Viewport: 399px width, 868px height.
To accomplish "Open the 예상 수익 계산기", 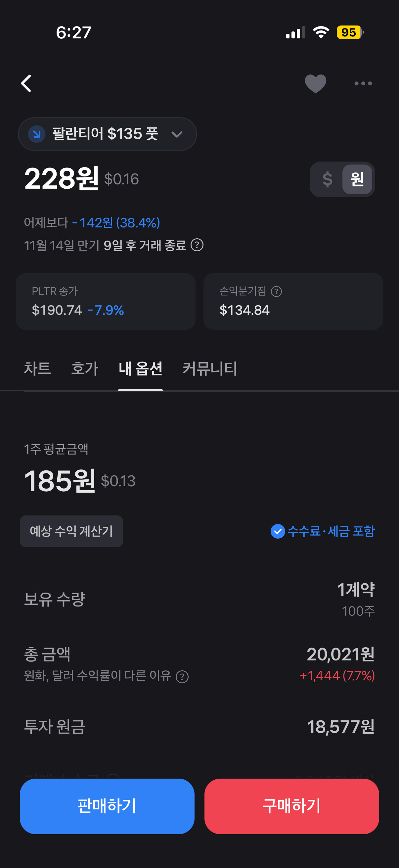I will click(71, 531).
